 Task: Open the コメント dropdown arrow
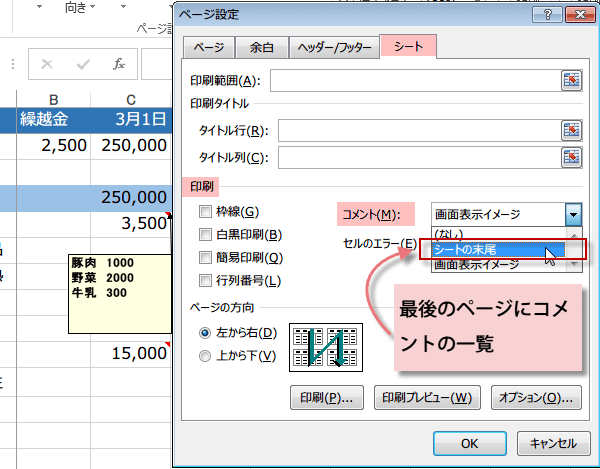pos(573,213)
